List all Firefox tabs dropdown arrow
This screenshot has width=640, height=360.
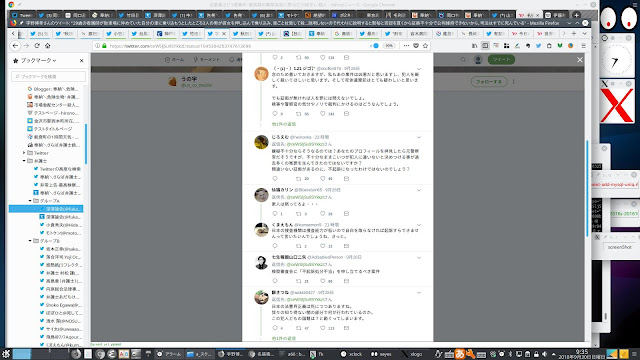pyautogui.click(x=584, y=33)
